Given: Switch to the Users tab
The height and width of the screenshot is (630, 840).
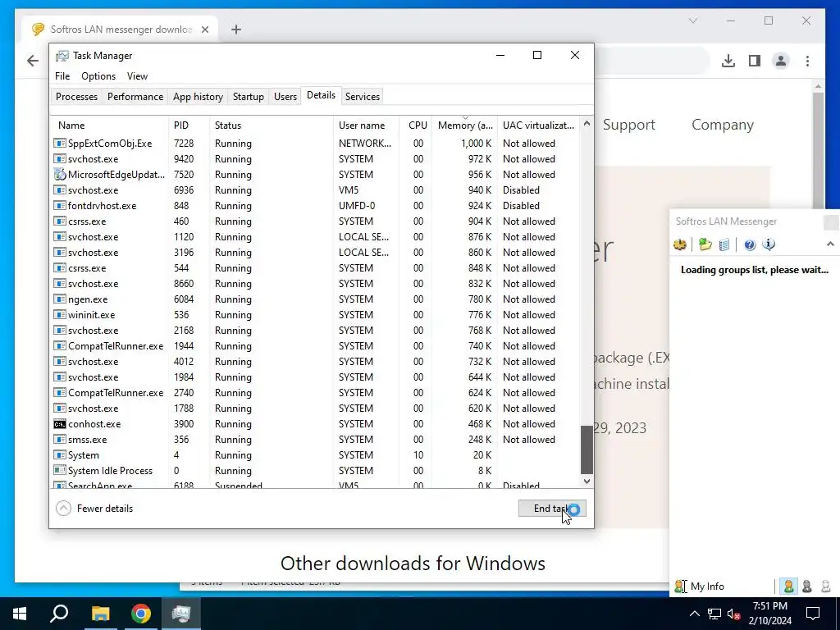Looking at the screenshot, I should [285, 97].
